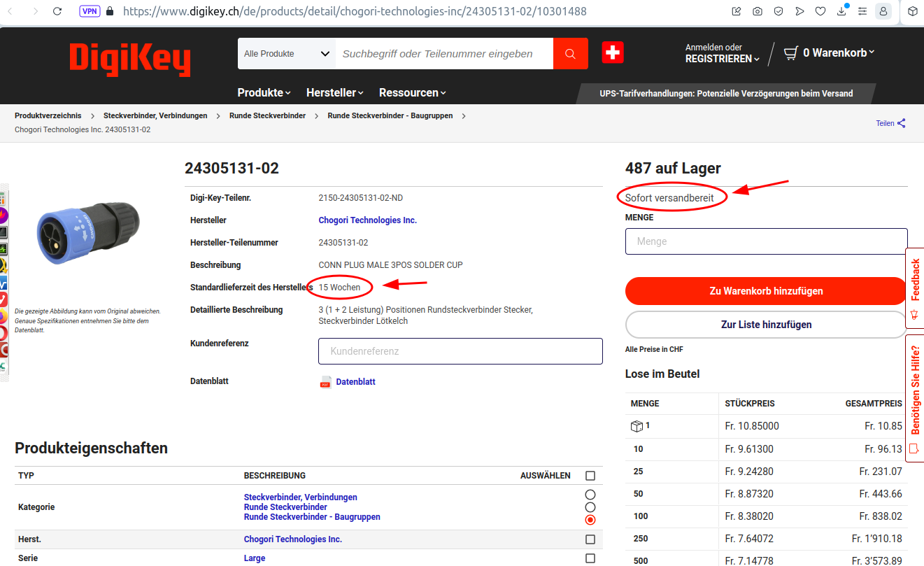Tick the Auswählen header checkbox
Viewport: 924px width, 566px height.
tap(590, 476)
